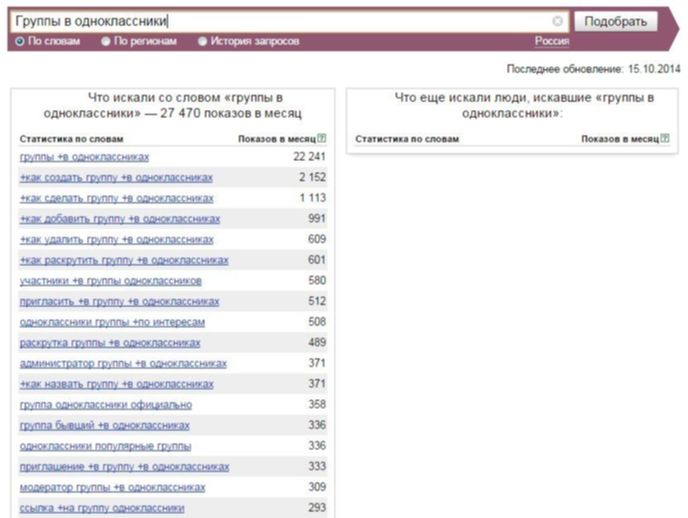Click the left panel 'Статистика по словам' column header
688x518 pixels.
72,139
